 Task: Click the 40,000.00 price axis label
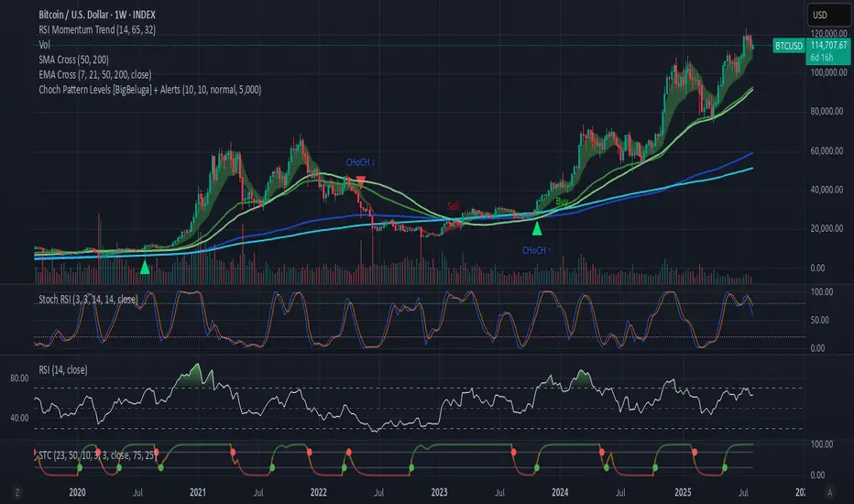pyautogui.click(x=827, y=190)
